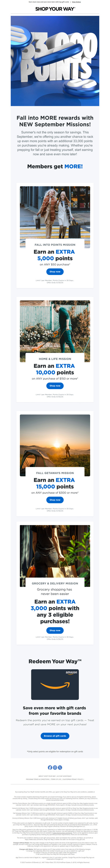This screenshot has height=868, width=110.
Task: Open the Terms of Use footer link
Action: pos(56,779)
